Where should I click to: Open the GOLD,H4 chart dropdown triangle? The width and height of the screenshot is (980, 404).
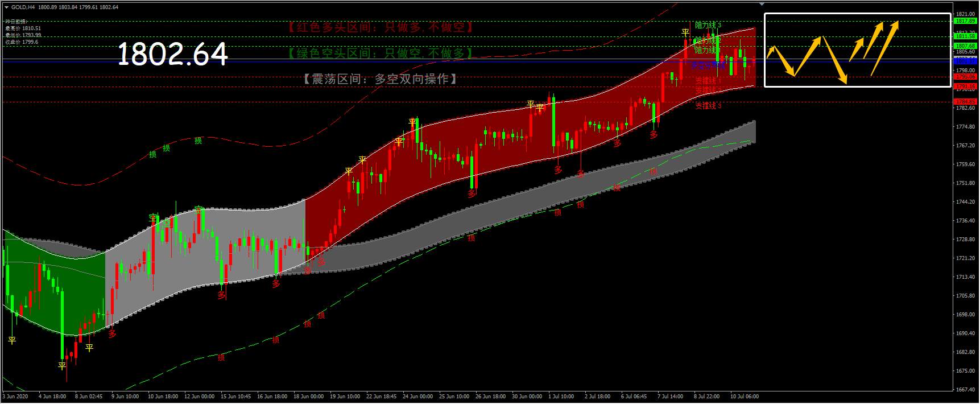(6, 7)
